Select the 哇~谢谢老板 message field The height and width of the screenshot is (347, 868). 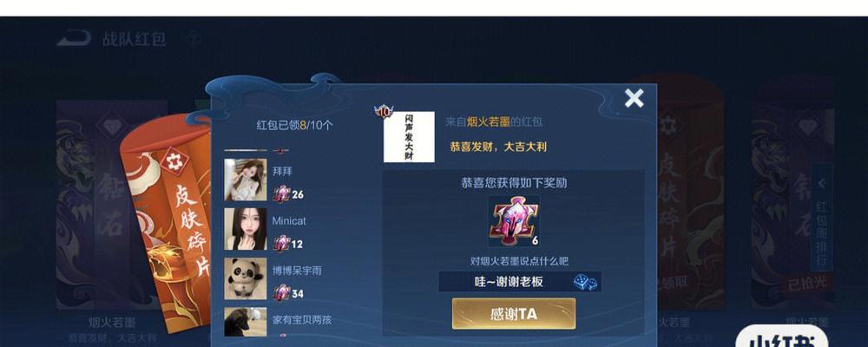519,282
